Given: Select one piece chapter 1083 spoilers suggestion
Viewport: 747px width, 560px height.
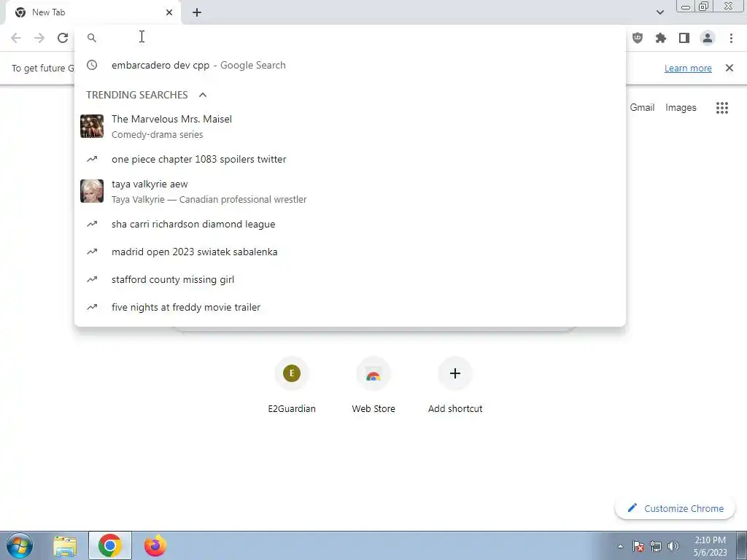Looking at the screenshot, I should tap(350, 160).
